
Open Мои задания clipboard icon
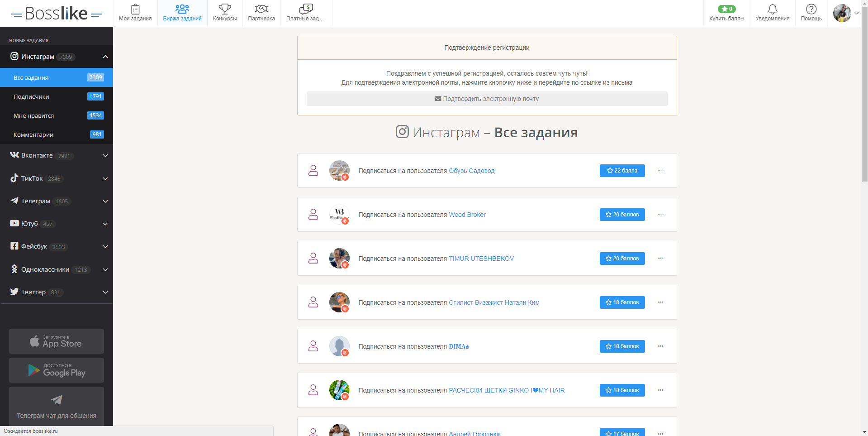click(x=135, y=9)
